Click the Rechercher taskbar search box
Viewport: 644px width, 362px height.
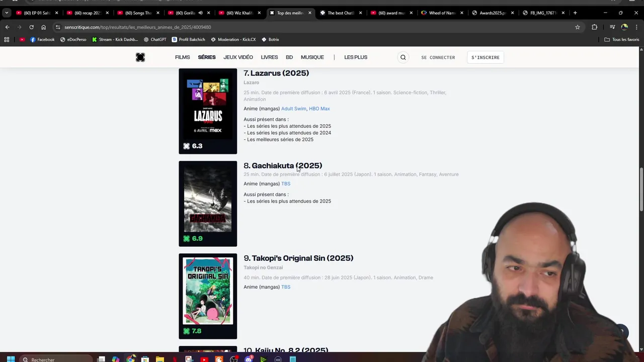[56, 359]
